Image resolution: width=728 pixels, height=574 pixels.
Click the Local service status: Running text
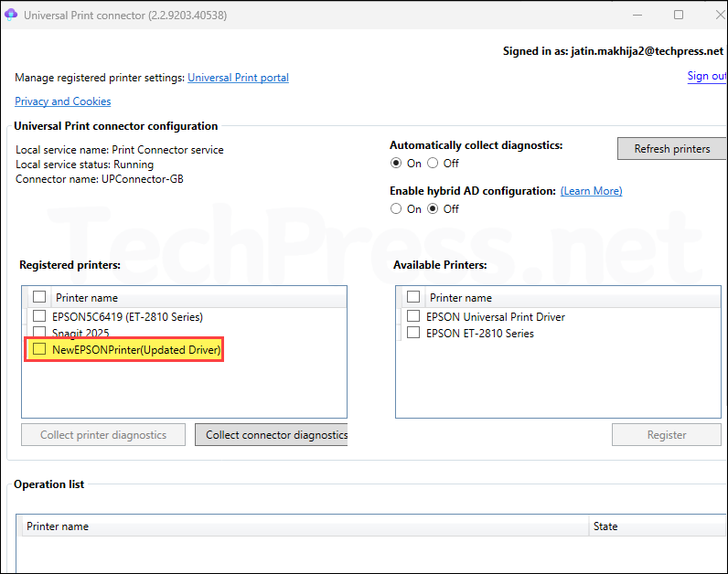tap(84, 165)
